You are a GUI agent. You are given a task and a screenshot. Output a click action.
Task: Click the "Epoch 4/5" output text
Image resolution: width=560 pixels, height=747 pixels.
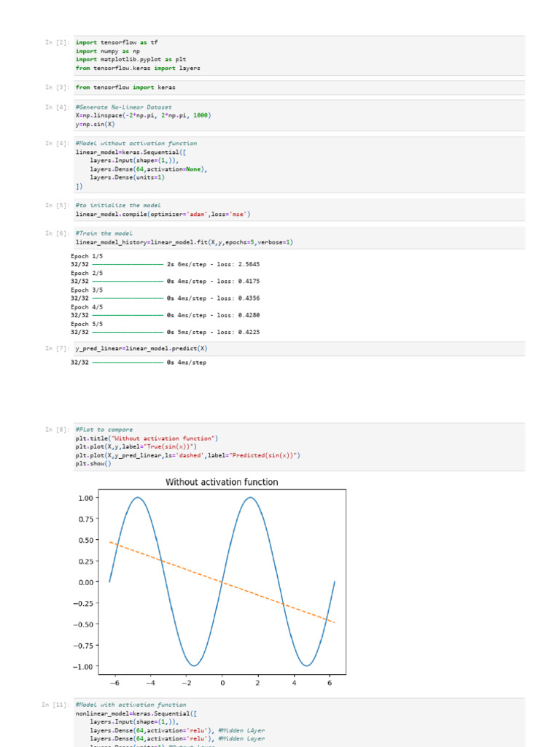pos(86,307)
